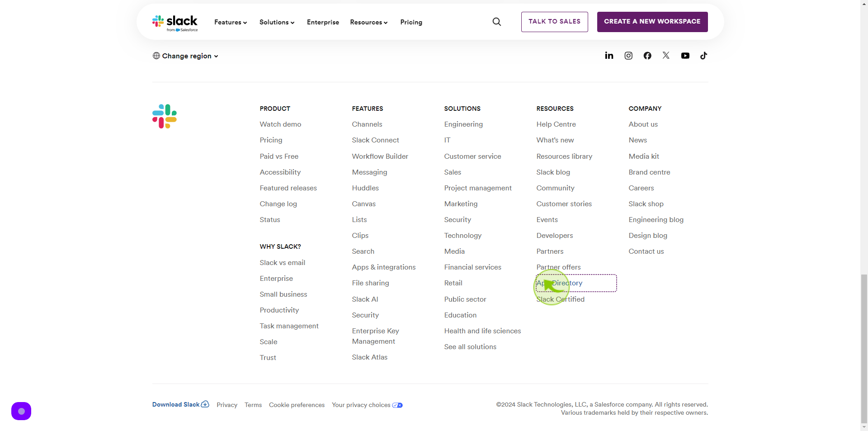Screen dimensions: 868x431
Task: Open the Trust link
Action: tap(268, 358)
